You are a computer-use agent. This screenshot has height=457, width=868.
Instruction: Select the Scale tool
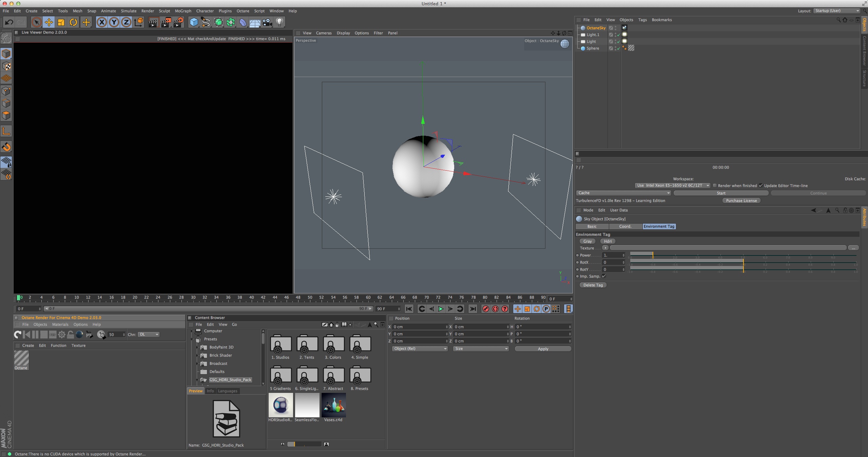[x=61, y=22]
